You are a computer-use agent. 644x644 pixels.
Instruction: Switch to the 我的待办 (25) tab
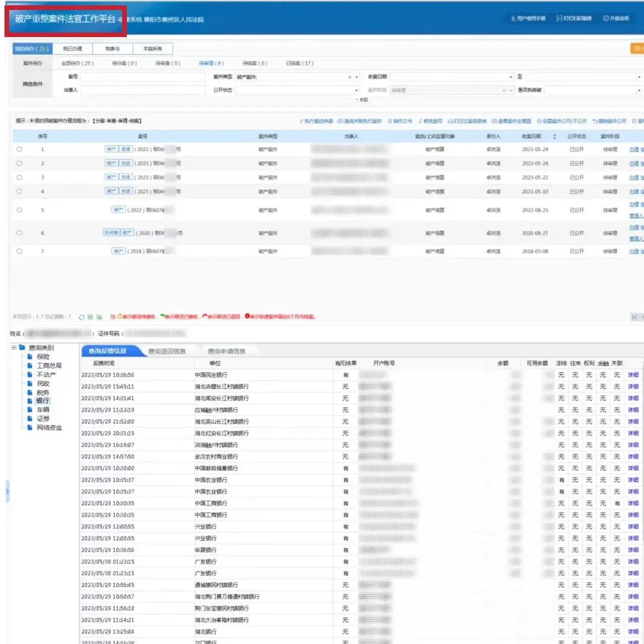pyautogui.click(x=32, y=49)
